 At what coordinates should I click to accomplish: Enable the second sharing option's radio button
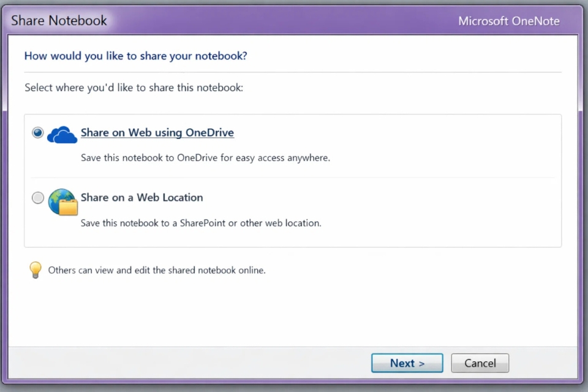(37, 197)
